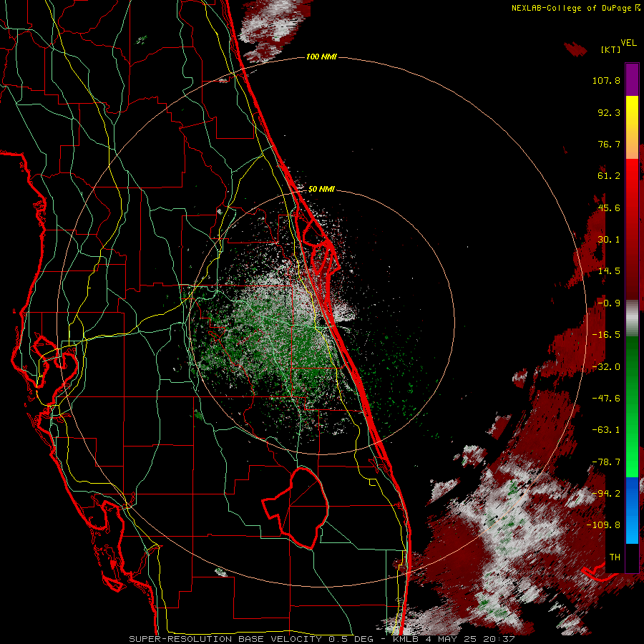Select the 92.3 velocity scale value
This screenshot has width=644, height=644.
[x=609, y=112]
